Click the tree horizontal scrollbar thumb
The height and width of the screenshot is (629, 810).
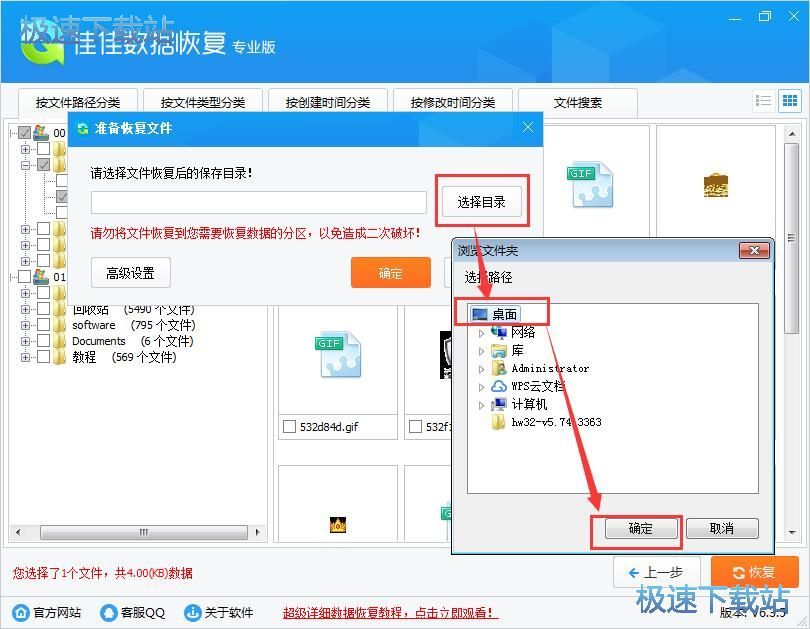pos(144,532)
